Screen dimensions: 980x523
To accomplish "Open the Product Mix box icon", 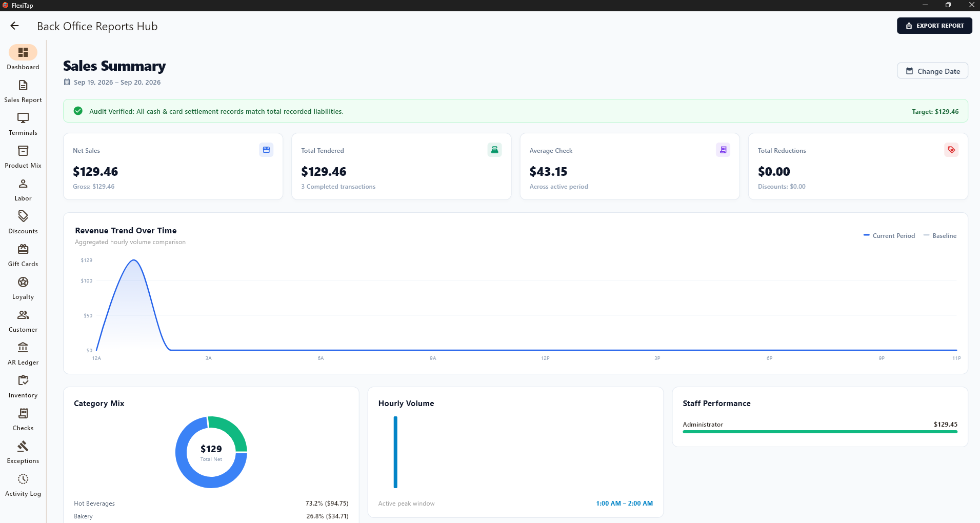I will [x=23, y=151].
